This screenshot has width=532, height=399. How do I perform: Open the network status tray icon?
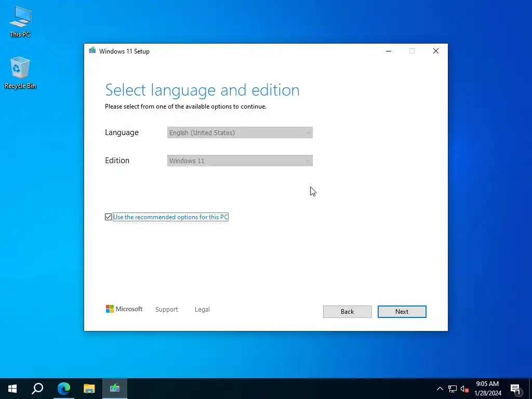(453, 389)
